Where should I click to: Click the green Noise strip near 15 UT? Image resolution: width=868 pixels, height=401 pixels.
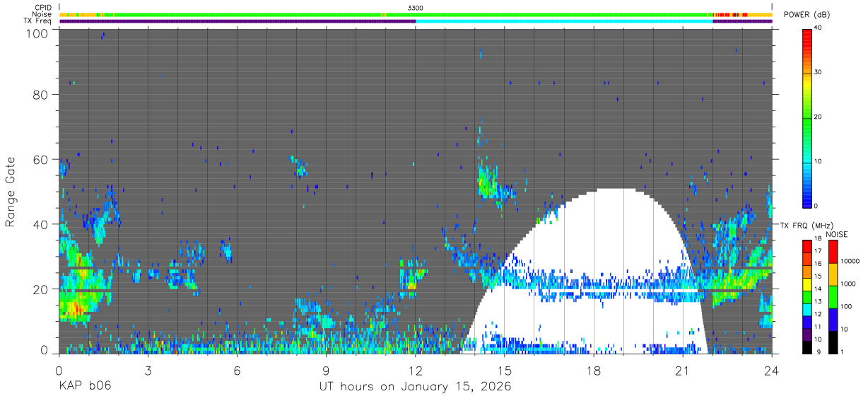(x=505, y=14)
